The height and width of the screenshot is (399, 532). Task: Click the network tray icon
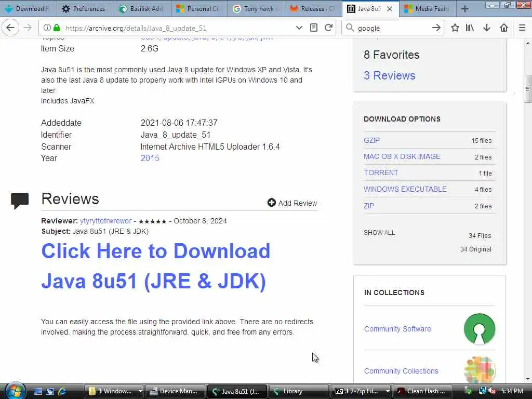coord(483,391)
